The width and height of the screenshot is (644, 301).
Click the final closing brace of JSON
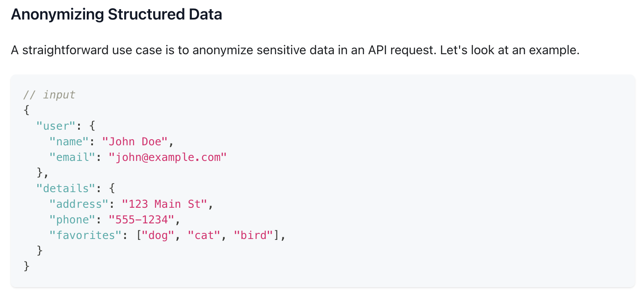(26, 267)
